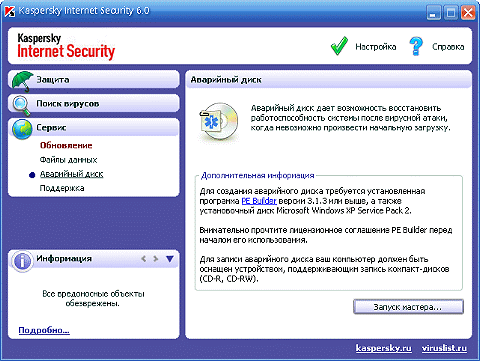Maximize the Kaspersky window

click(x=451, y=13)
